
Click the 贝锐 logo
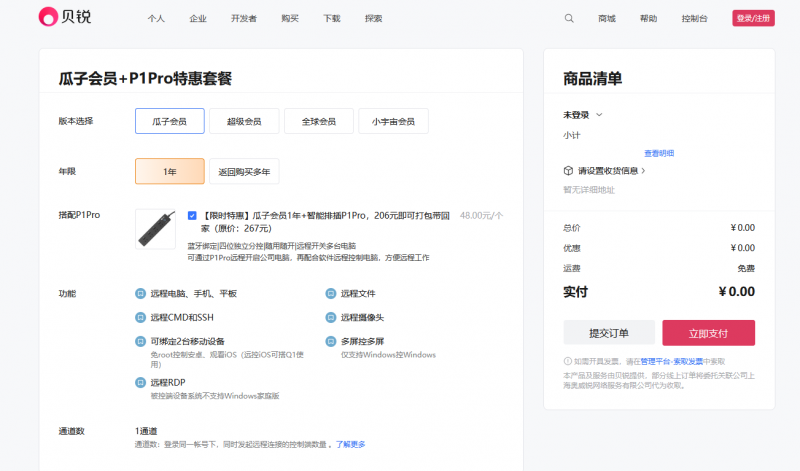pos(65,17)
